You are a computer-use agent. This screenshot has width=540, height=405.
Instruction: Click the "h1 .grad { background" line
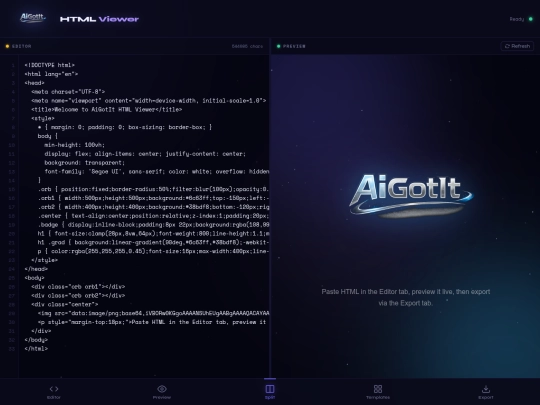[x=153, y=242]
